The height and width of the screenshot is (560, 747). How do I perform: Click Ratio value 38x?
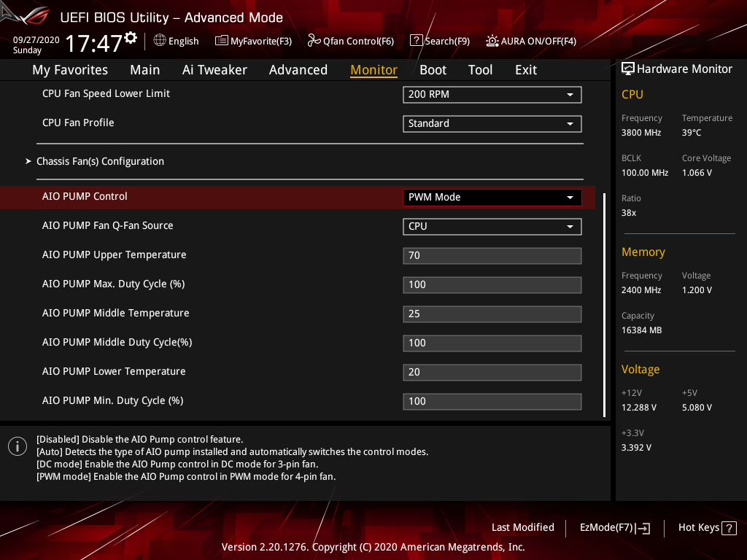[628, 213]
